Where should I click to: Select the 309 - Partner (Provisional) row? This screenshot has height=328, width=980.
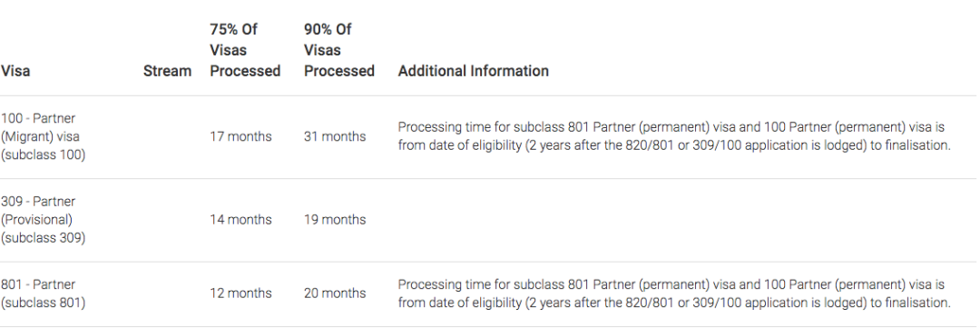pyautogui.click(x=488, y=221)
